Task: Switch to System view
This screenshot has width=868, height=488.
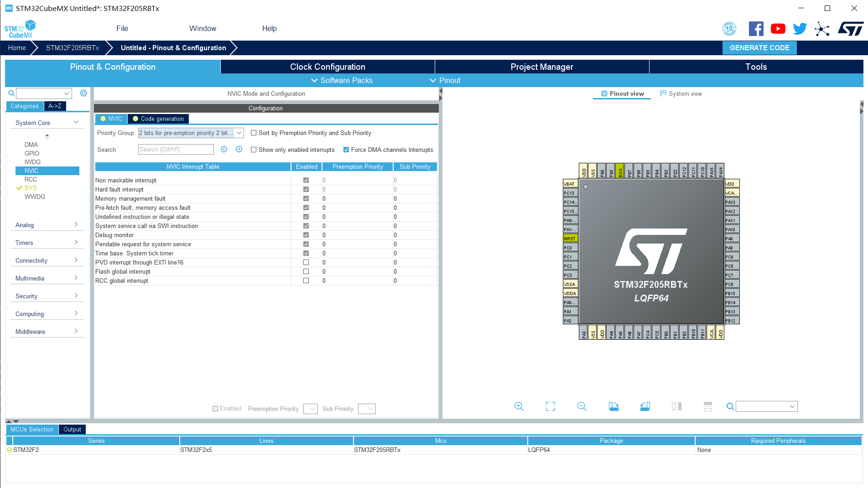Action: coord(681,93)
